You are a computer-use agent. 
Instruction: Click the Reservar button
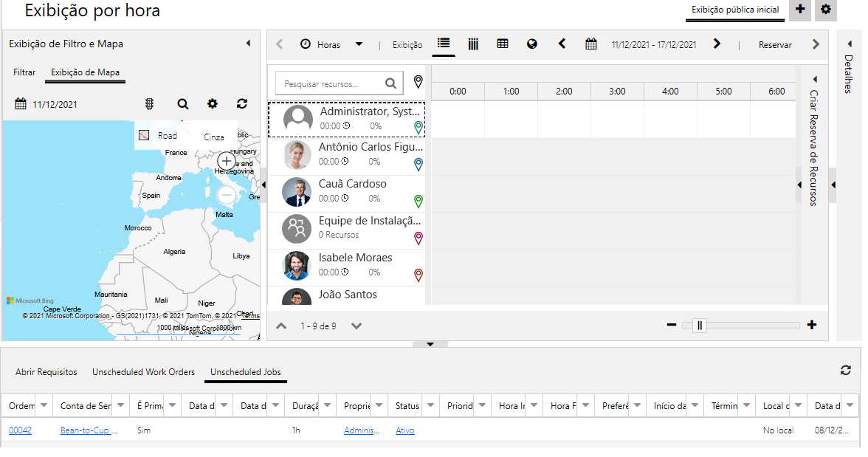tap(775, 45)
